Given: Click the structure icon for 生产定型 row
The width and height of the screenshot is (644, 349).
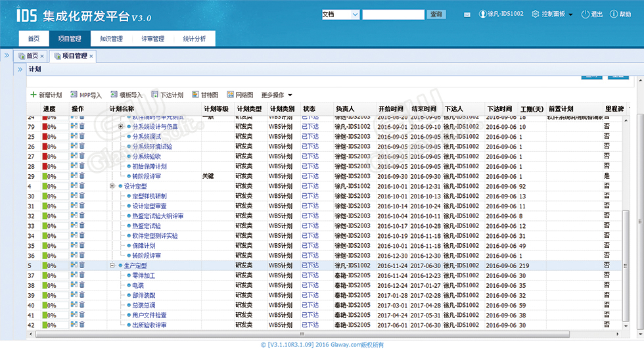Looking at the screenshot, I should pos(74,266).
